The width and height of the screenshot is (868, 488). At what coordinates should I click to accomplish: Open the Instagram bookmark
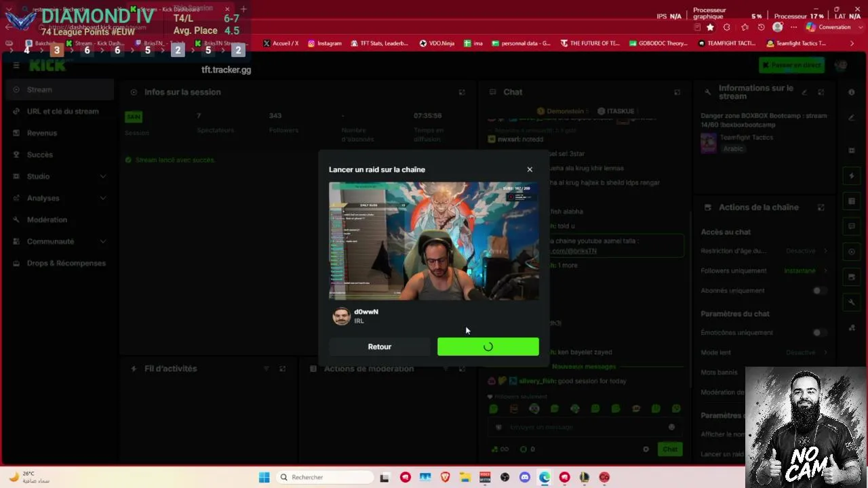[x=325, y=43]
